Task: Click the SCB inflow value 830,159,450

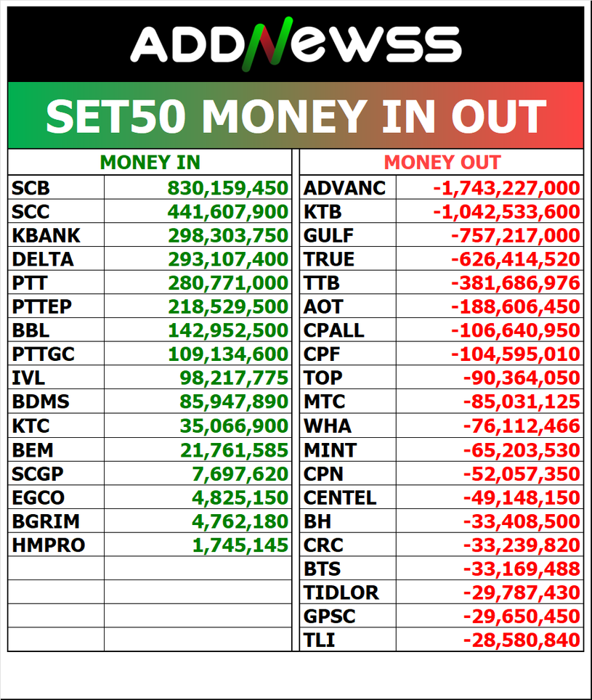Action: tap(228, 188)
